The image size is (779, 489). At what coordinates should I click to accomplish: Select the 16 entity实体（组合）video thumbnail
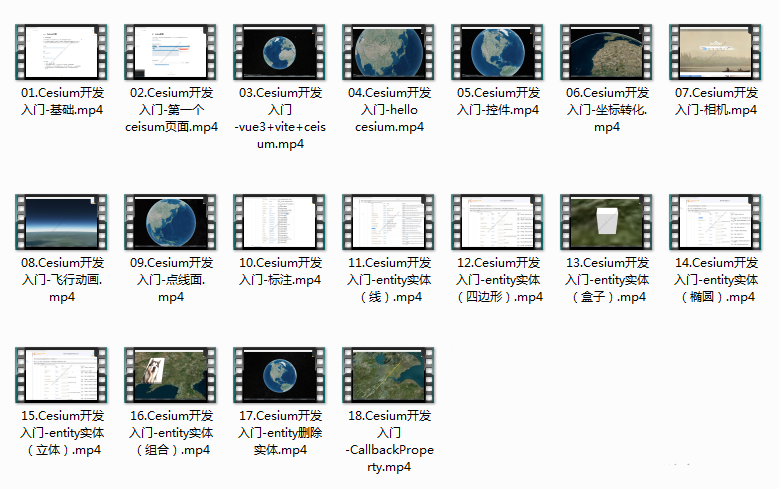(x=170, y=375)
